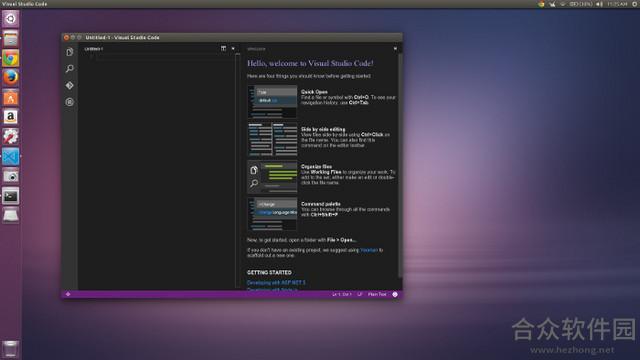Open the Trash at the launcher bottom
Image resolution: width=640 pixels, height=360 pixels.
(x=11, y=349)
